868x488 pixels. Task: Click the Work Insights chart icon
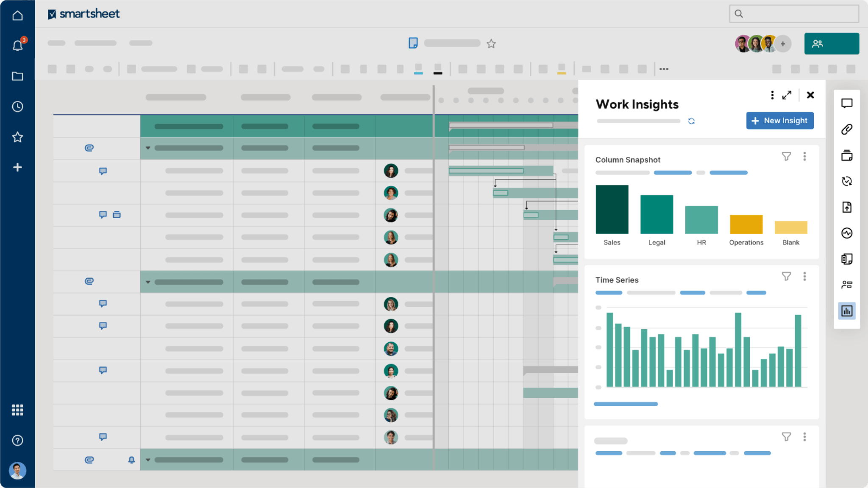click(x=846, y=311)
